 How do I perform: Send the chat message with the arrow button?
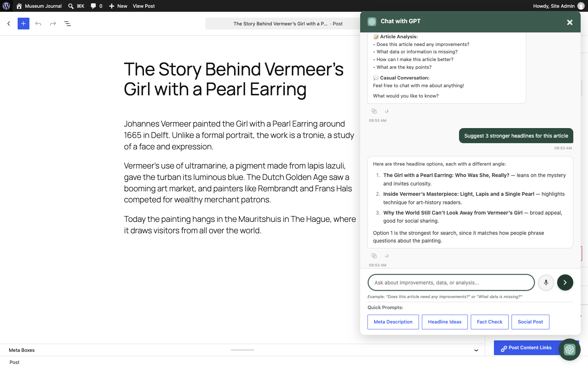coord(565,283)
